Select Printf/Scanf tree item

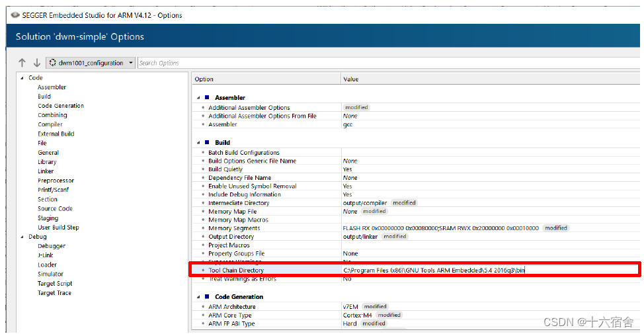54,190
